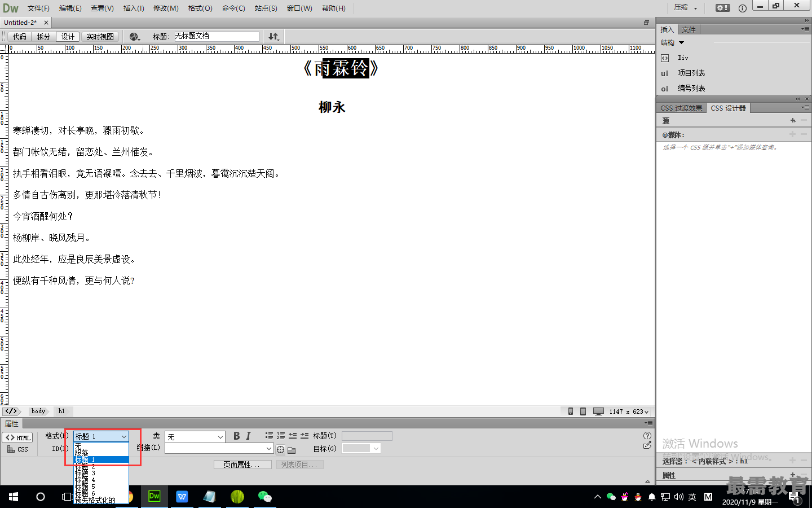812x508 pixels.
Task: Collapse the right panels to icons
Action: point(807,20)
